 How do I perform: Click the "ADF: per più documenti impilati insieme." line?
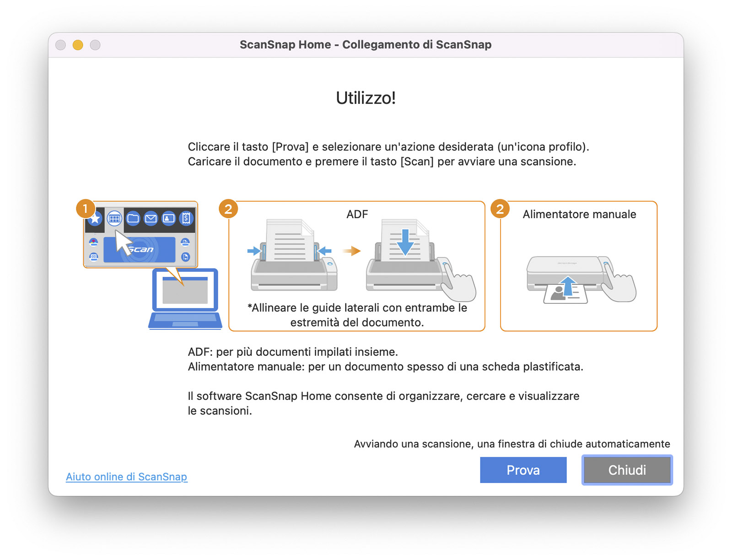(x=293, y=352)
